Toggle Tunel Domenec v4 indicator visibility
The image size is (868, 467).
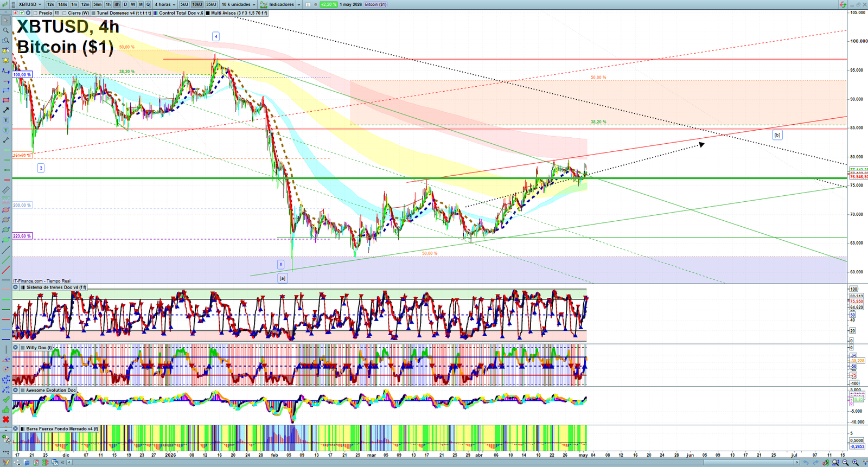(x=93, y=13)
